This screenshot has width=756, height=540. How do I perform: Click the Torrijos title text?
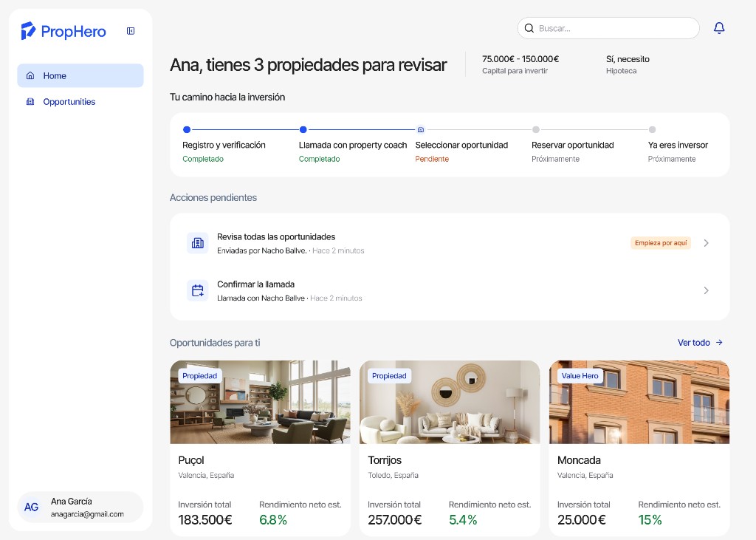[x=385, y=460]
